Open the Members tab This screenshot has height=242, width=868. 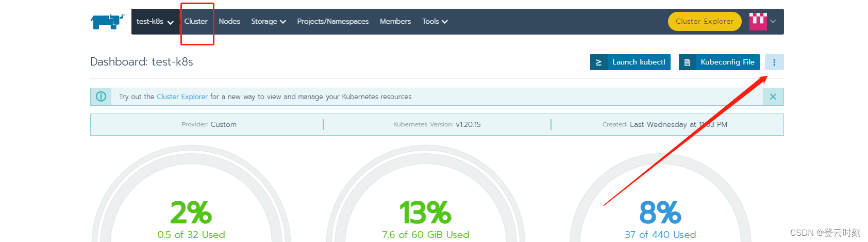395,22
